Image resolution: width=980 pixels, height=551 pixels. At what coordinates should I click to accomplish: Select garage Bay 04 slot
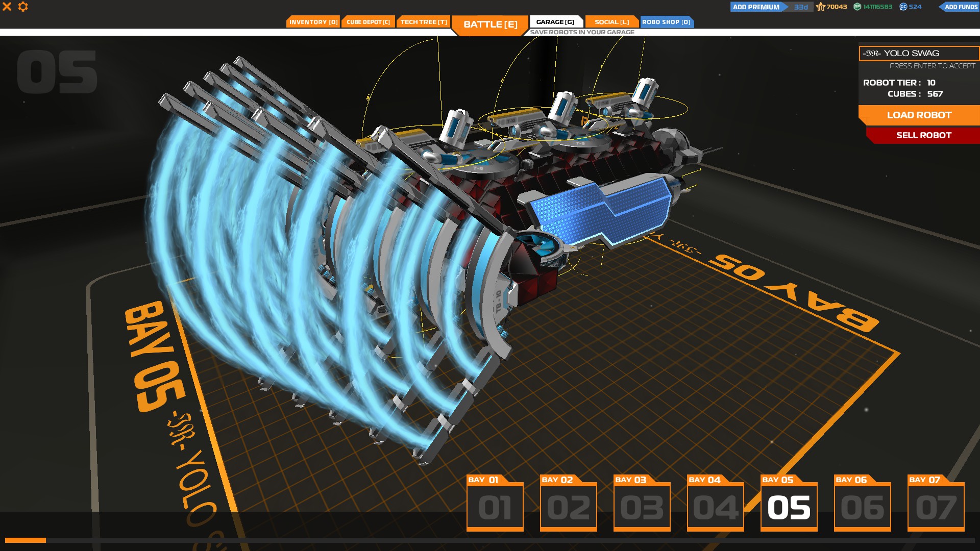[x=715, y=503]
